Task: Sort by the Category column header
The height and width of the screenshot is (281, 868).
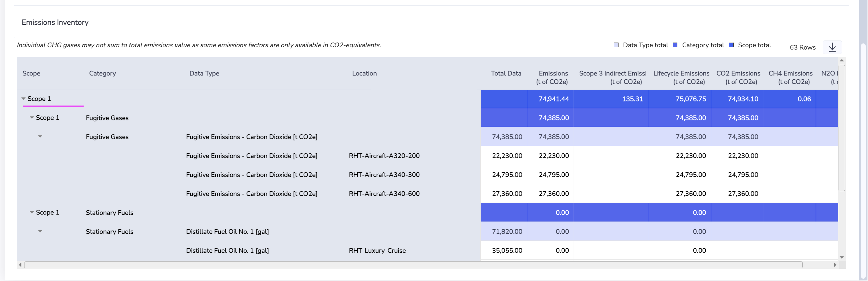Action: point(102,73)
